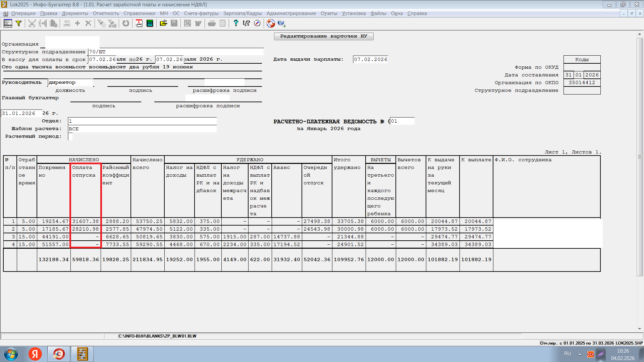The height and width of the screenshot is (362, 644).
Task: Open the form list icon at toolbar start
Action: pyautogui.click(x=8, y=23)
